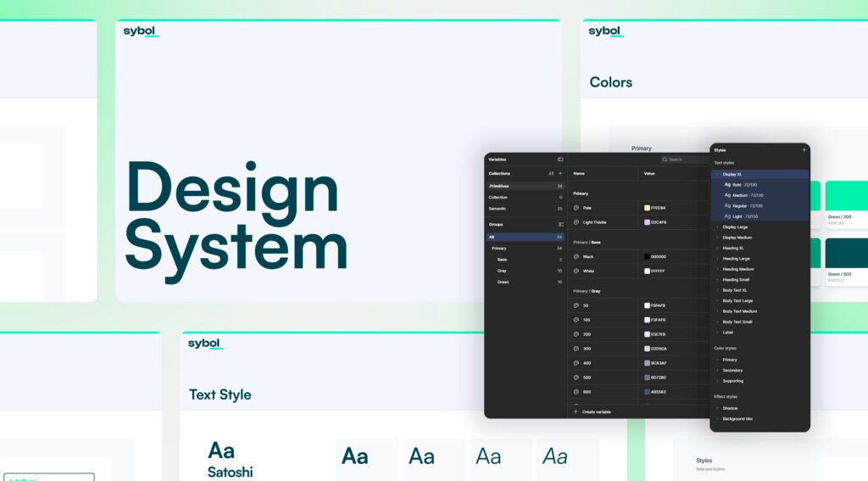Select the Body Text Medium text style
The height and width of the screenshot is (481, 868).
point(739,311)
